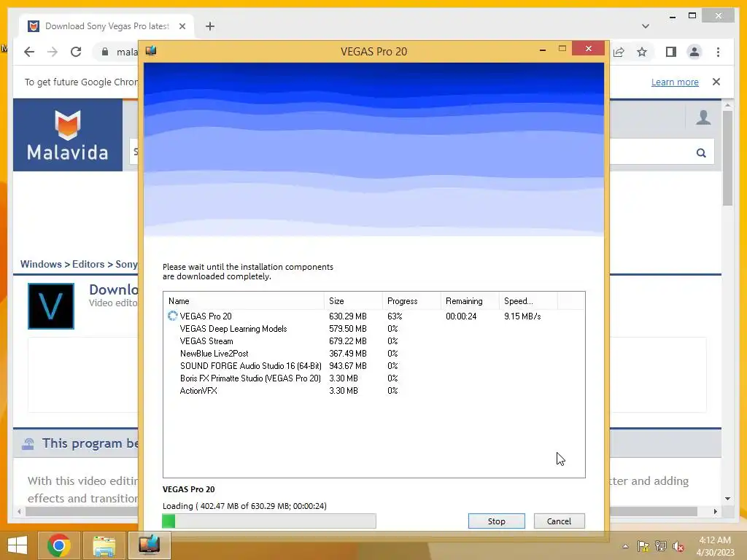
Task: Open a new Chrome tab
Action: pos(210,26)
